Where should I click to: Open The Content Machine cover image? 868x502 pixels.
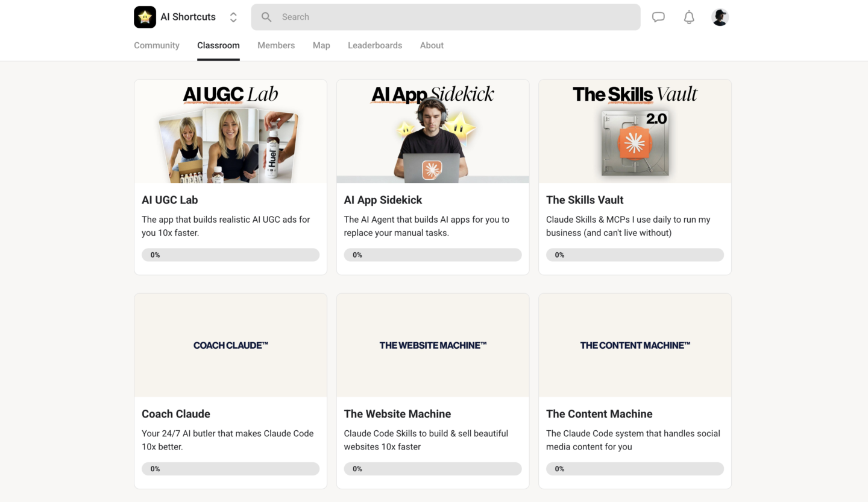(x=635, y=345)
